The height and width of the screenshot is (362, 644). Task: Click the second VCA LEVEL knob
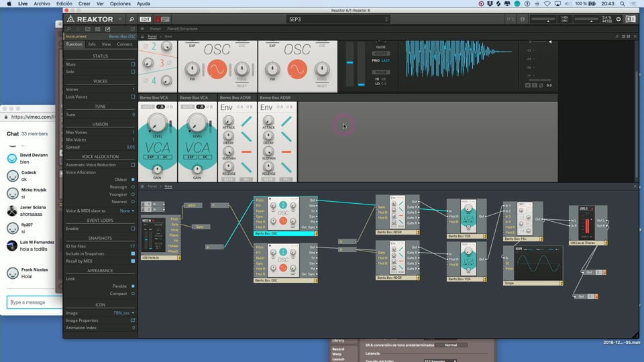pos(197,122)
